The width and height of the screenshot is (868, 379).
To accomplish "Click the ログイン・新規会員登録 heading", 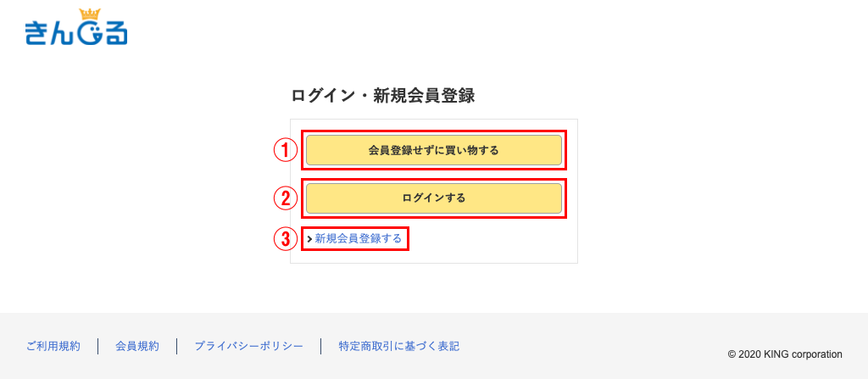I will [x=382, y=96].
